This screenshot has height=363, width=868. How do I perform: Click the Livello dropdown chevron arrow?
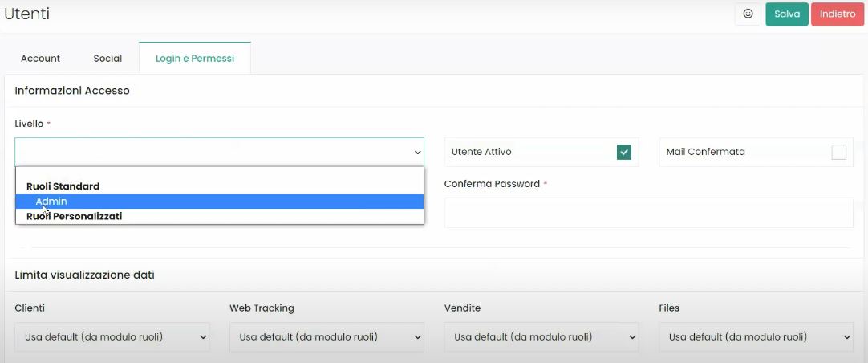tap(417, 152)
